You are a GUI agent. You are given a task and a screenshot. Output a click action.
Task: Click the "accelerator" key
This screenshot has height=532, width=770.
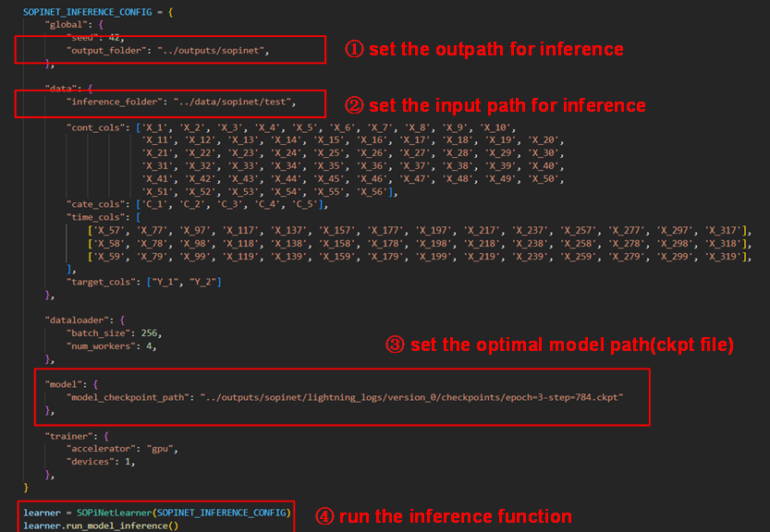(101, 449)
